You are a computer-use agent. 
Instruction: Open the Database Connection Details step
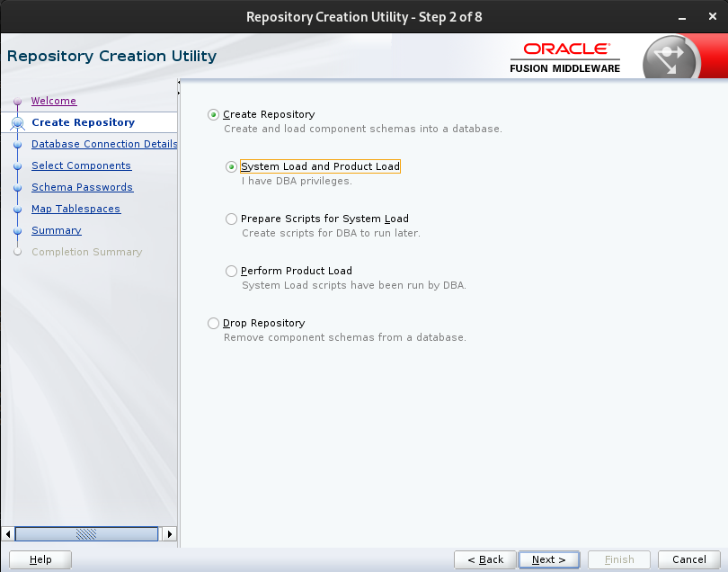pyautogui.click(x=104, y=144)
